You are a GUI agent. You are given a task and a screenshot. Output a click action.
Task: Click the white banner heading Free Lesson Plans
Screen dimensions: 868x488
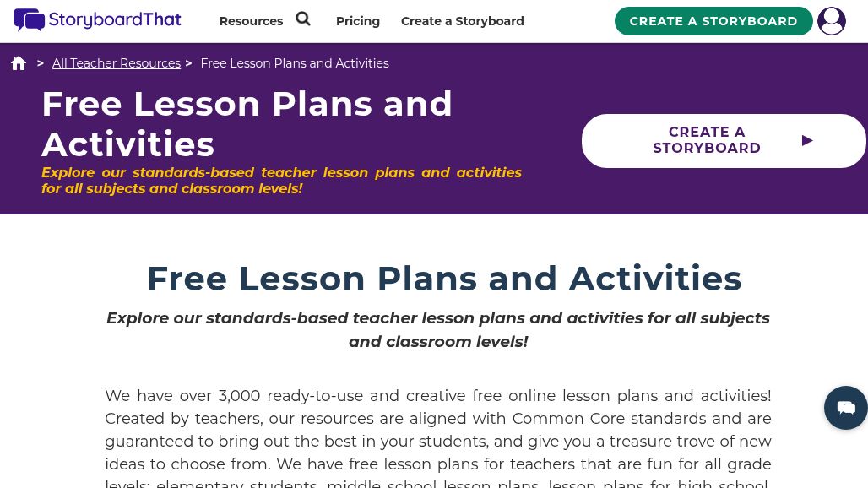click(247, 124)
